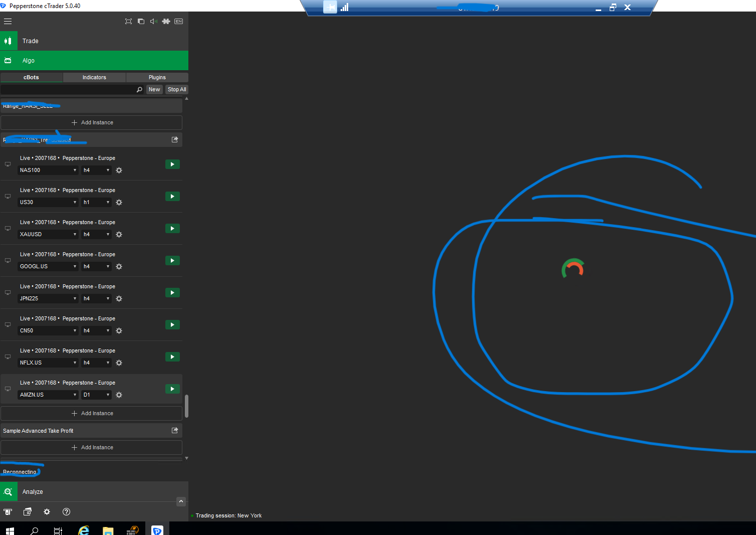Open the XAUUSD symbol dropdown
Screen dimensions: 756x535
[x=48, y=234]
